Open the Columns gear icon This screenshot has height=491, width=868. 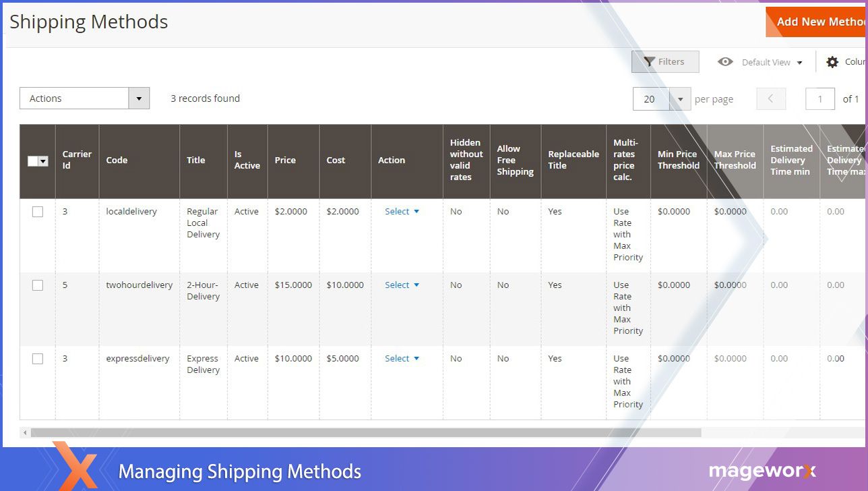point(832,61)
